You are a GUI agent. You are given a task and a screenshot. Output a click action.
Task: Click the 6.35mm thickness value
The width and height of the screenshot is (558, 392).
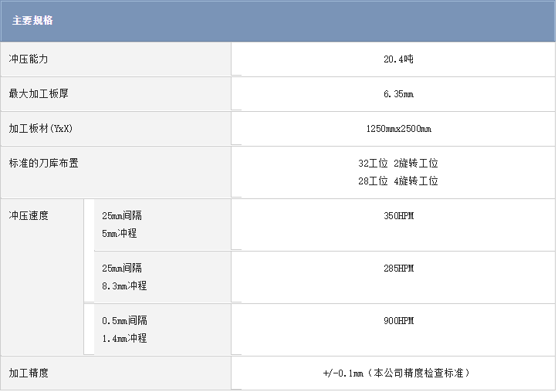(x=398, y=94)
